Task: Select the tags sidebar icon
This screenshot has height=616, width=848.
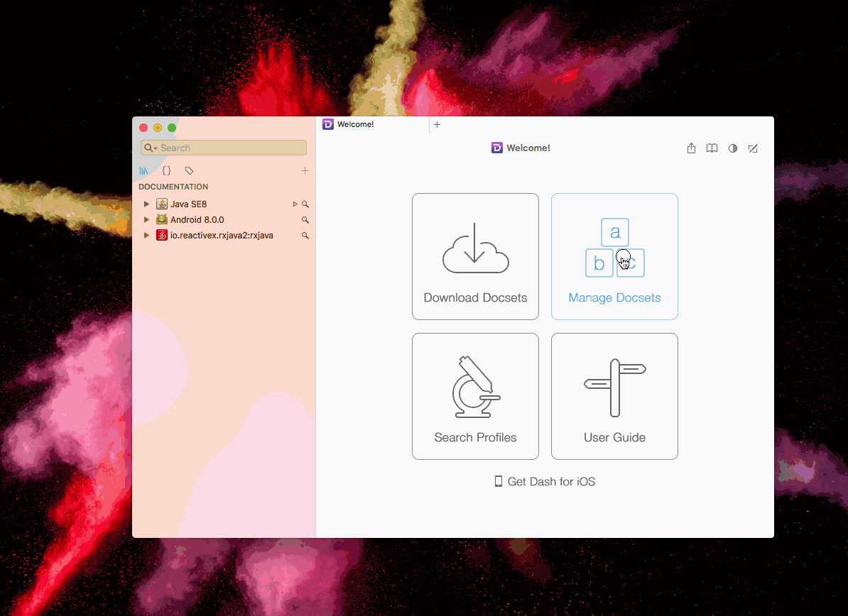Action: tap(190, 171)
